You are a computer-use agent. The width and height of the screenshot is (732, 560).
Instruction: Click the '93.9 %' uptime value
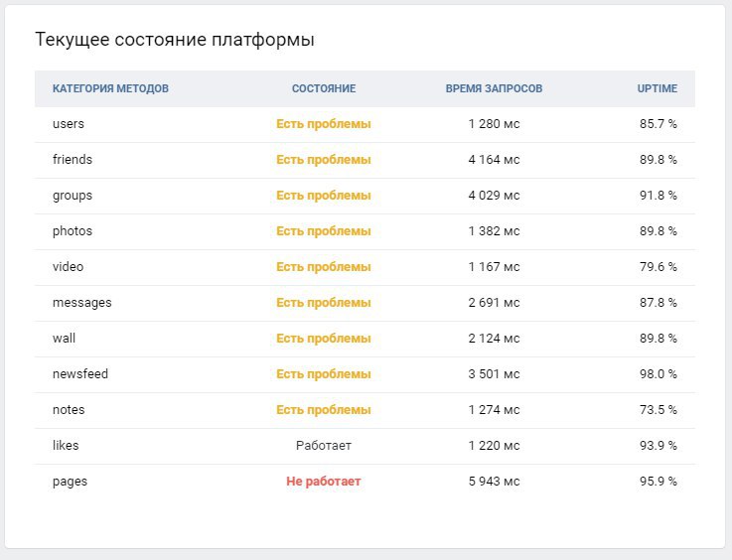[x=659, y=446]
